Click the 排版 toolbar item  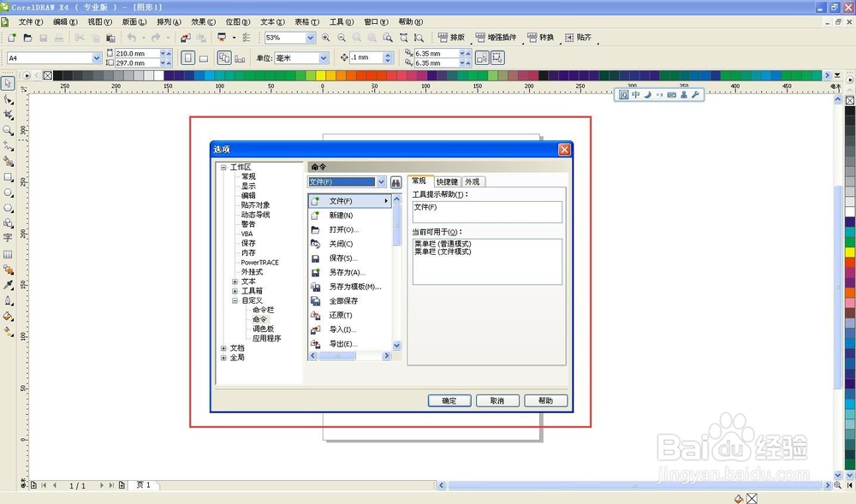tap(451, 38)
